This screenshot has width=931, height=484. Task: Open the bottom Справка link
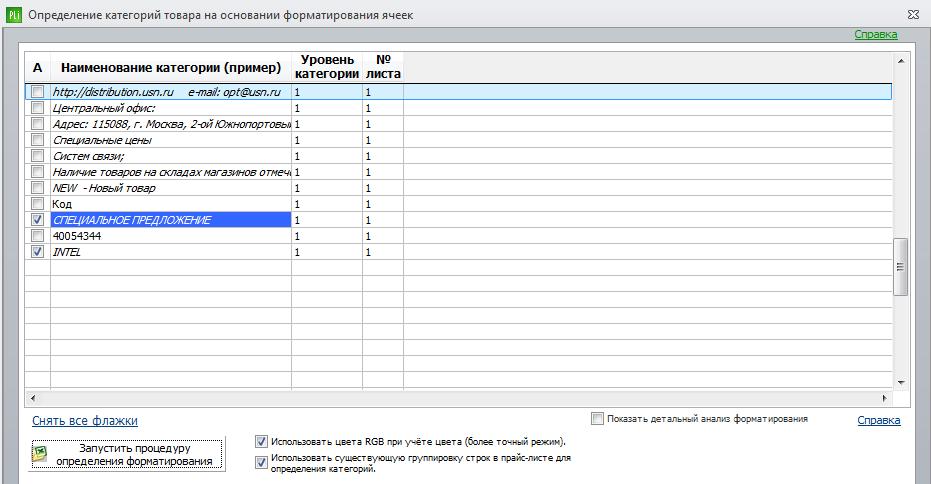click(879, 420)
